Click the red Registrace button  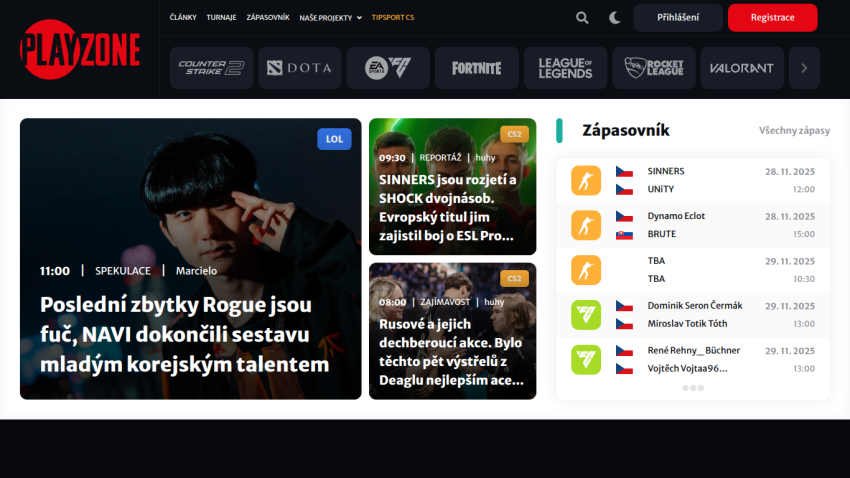[772, 17]
